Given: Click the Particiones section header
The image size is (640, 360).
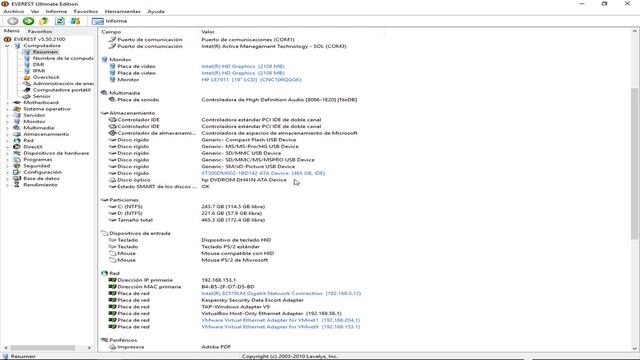Looking at the screenshot, I should [x=124, y=200].
